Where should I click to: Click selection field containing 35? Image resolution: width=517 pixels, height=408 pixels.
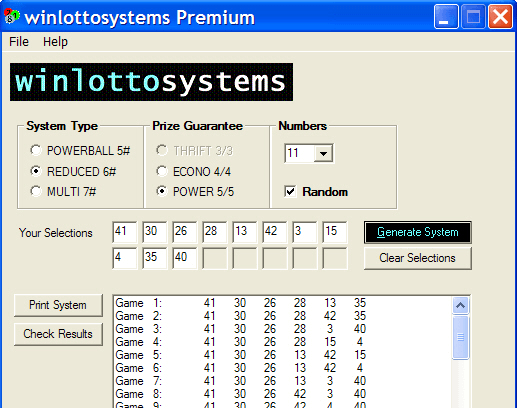tap(155, 258)
